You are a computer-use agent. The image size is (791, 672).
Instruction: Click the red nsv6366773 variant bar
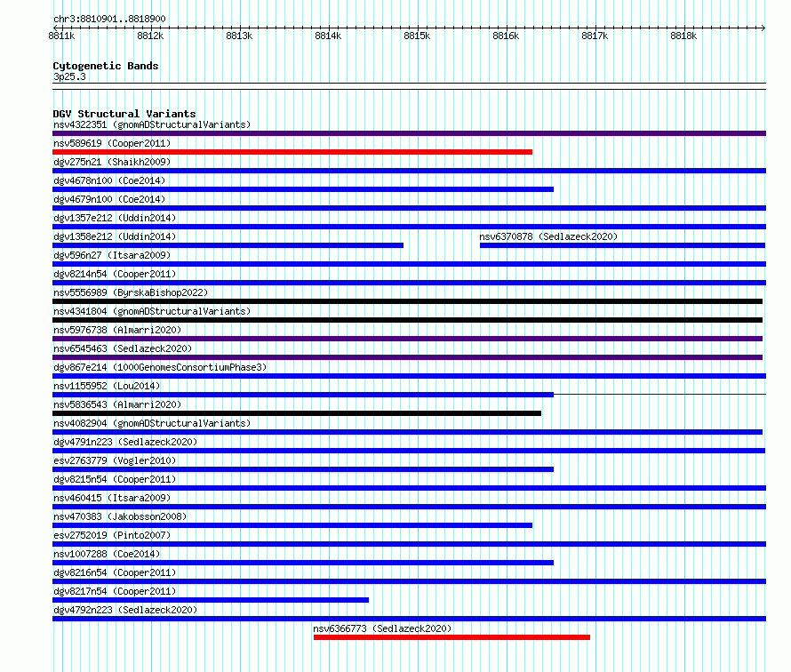(x=452, y=637)
